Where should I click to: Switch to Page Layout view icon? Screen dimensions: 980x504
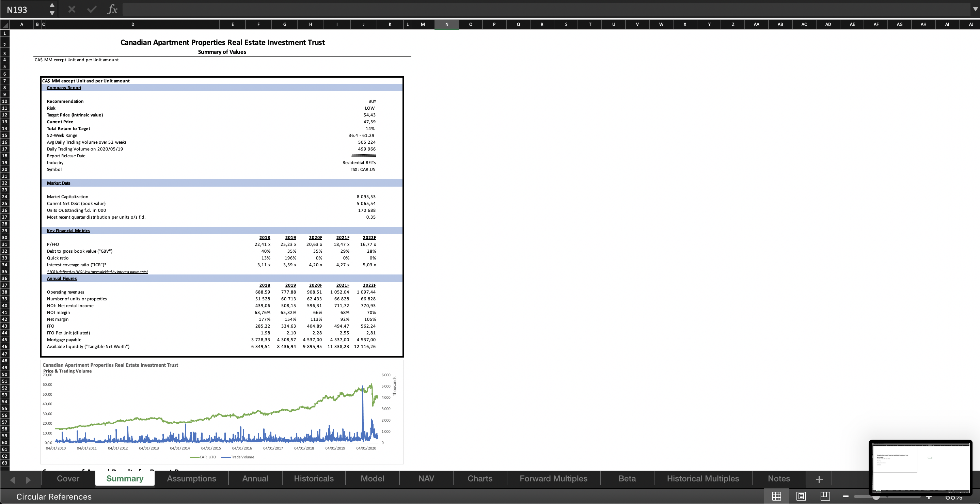801,496
